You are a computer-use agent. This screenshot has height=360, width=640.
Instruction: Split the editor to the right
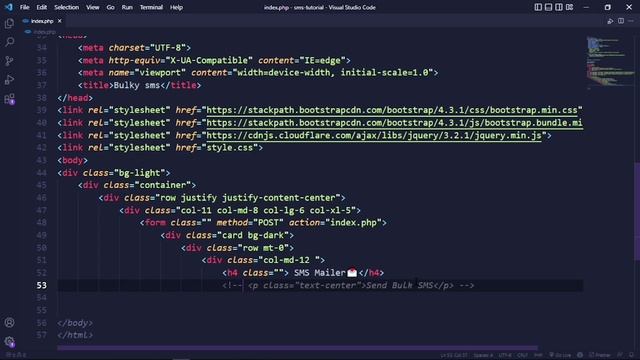[621, 21]
